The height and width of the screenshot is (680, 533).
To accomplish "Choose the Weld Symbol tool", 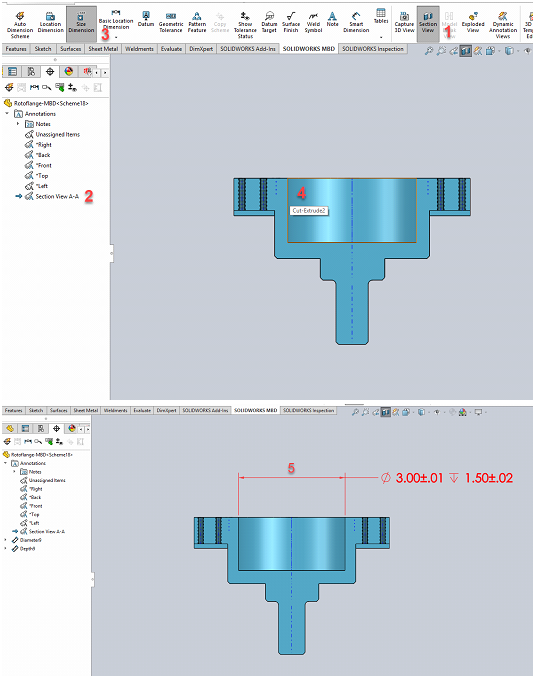I will (313, 23).
